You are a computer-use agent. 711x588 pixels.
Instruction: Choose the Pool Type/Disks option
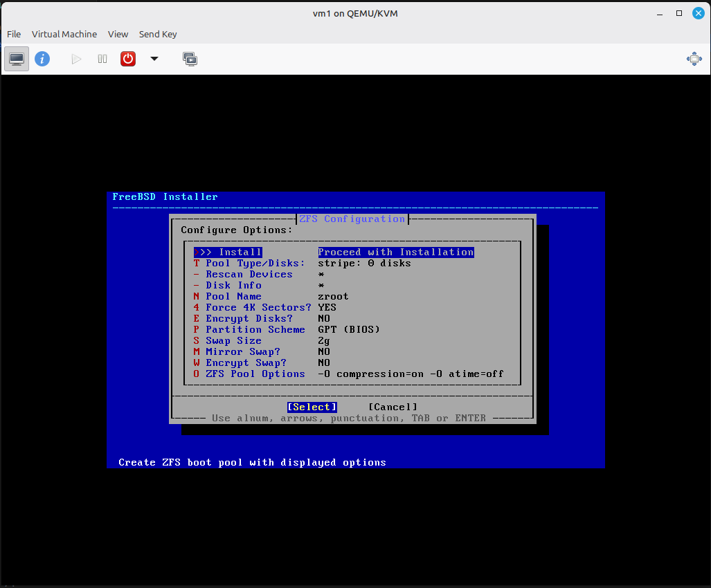tap(255, 264)
